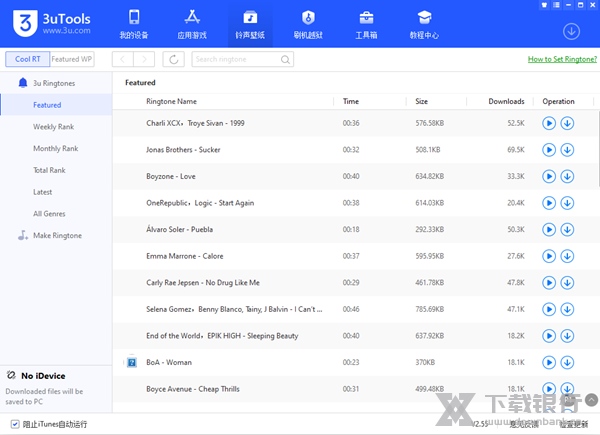Switch to the Cool RT tab
The width and height of the screenshot is (600, 435).
[28, 59]
